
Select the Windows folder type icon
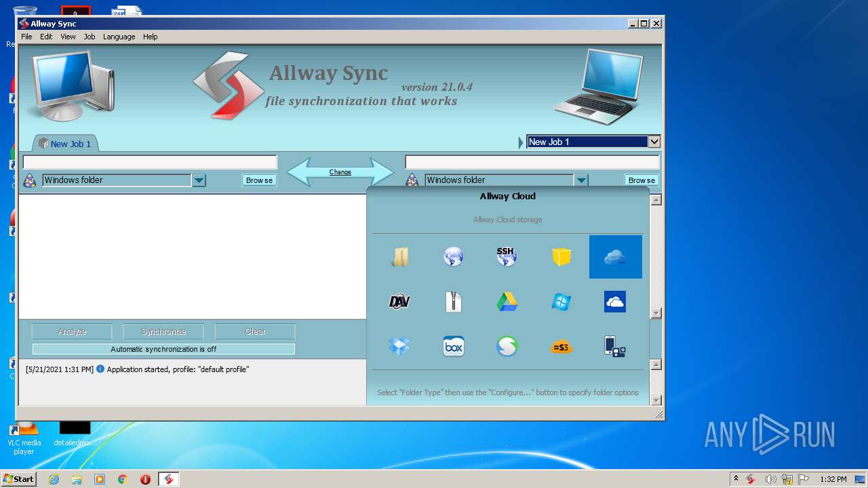[x=399, y=257]
